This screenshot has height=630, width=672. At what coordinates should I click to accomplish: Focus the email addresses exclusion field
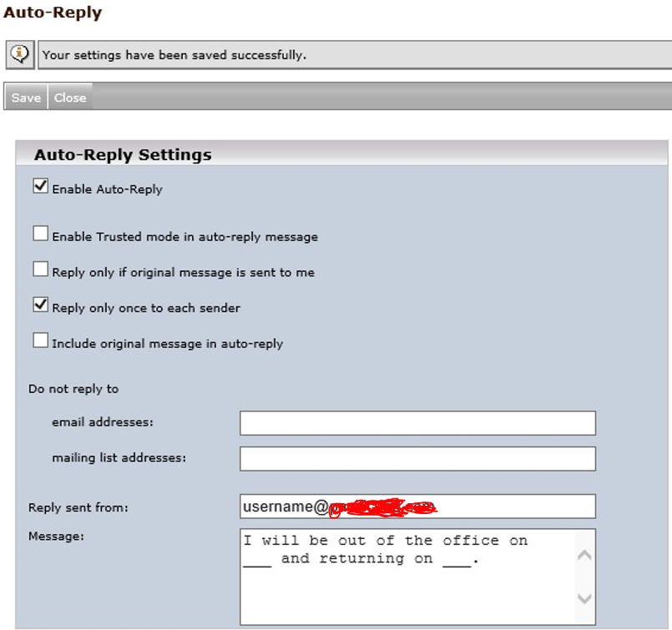click(417, 423)
